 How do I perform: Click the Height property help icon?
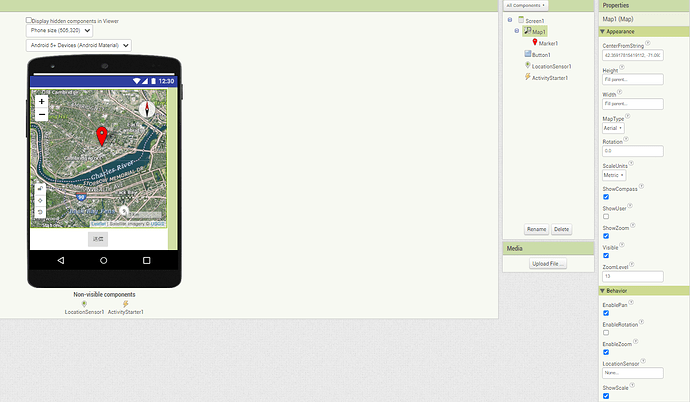point(622,67)
